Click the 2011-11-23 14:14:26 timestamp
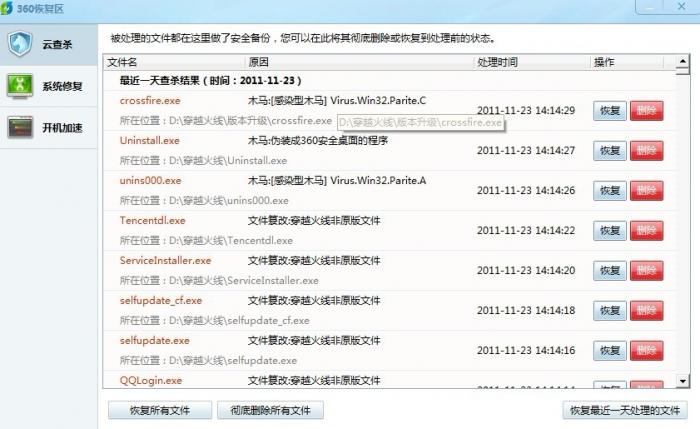This screenshot has width=700, height=429. tap(526, 190)
